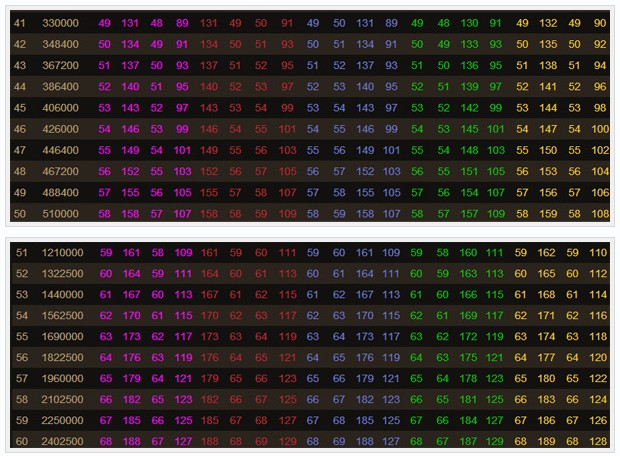Click the 1440000 value
The height and width of the screenshot is (456, 620).
coord(62,295)
